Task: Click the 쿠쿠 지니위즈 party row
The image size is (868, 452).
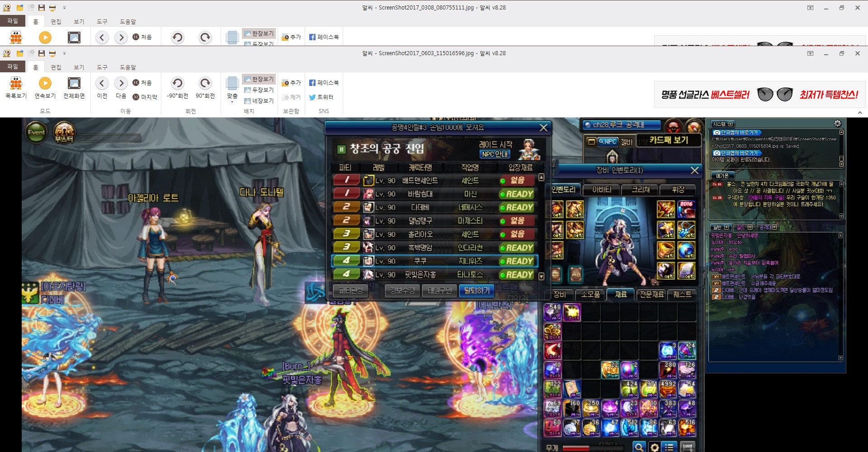Action: coord(434,261)
